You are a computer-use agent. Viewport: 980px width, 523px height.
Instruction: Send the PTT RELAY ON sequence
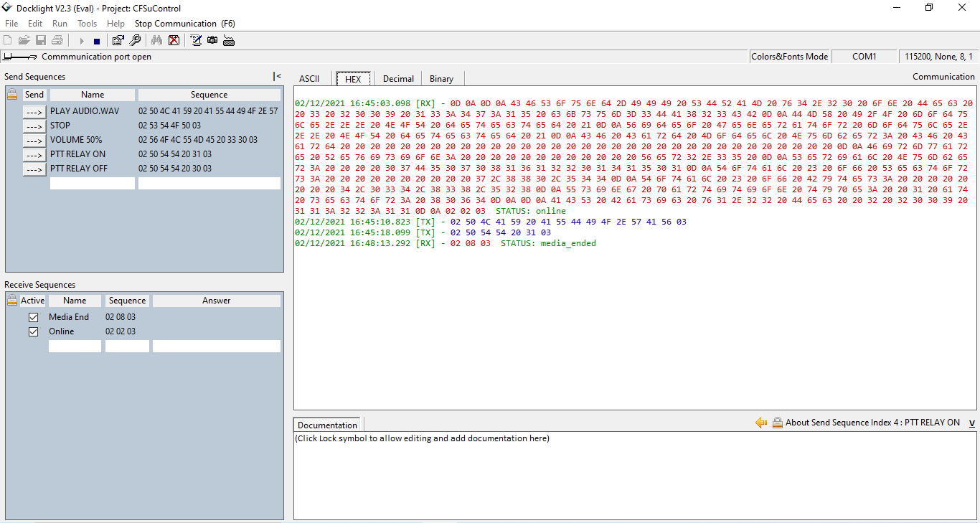tap(34, 154)
